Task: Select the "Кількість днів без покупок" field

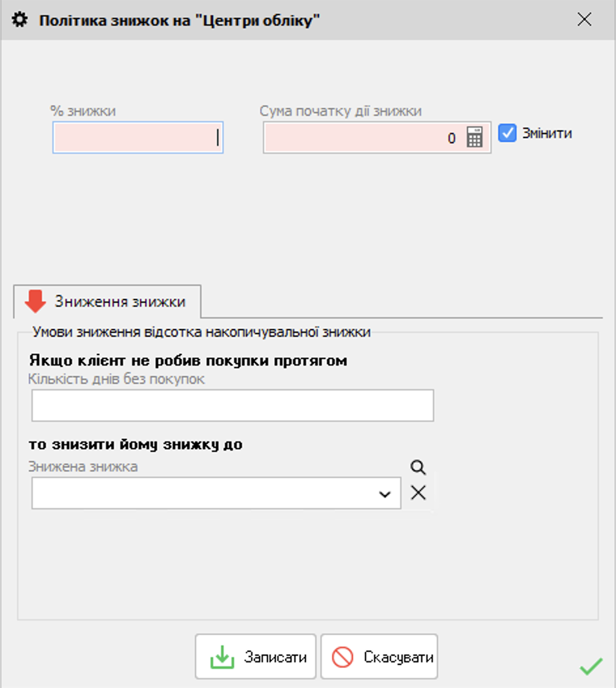Action: click(x=233, y=405)
